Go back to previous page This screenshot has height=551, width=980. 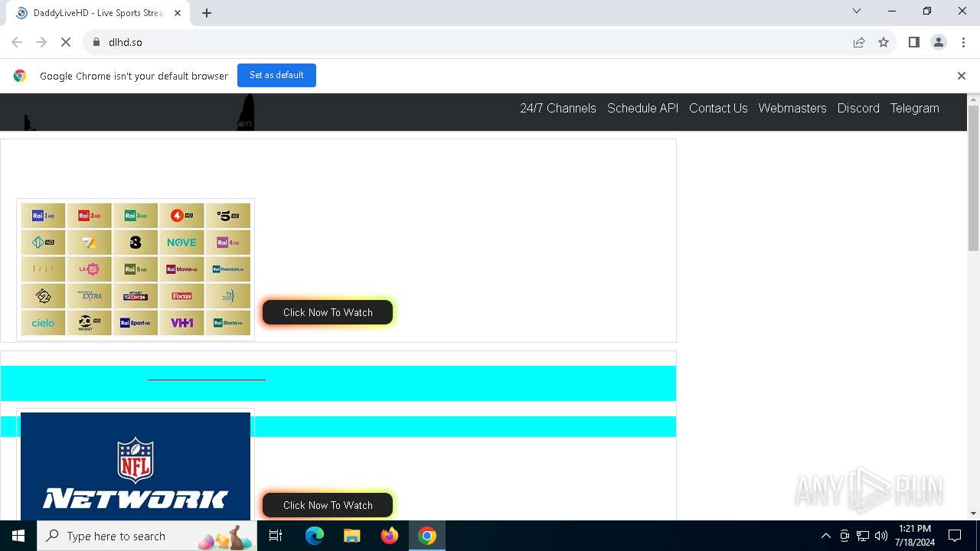click(x=17, y=42)
